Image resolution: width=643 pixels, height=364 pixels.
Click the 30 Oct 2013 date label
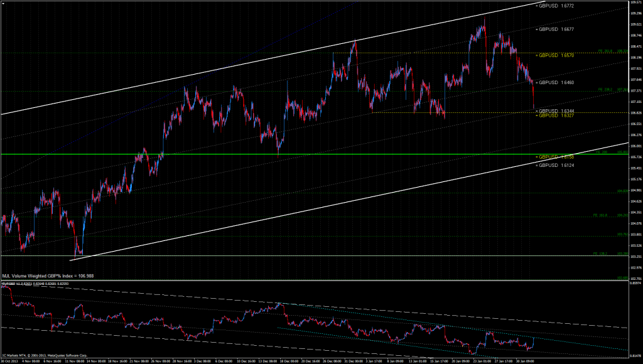click(9, 361)
